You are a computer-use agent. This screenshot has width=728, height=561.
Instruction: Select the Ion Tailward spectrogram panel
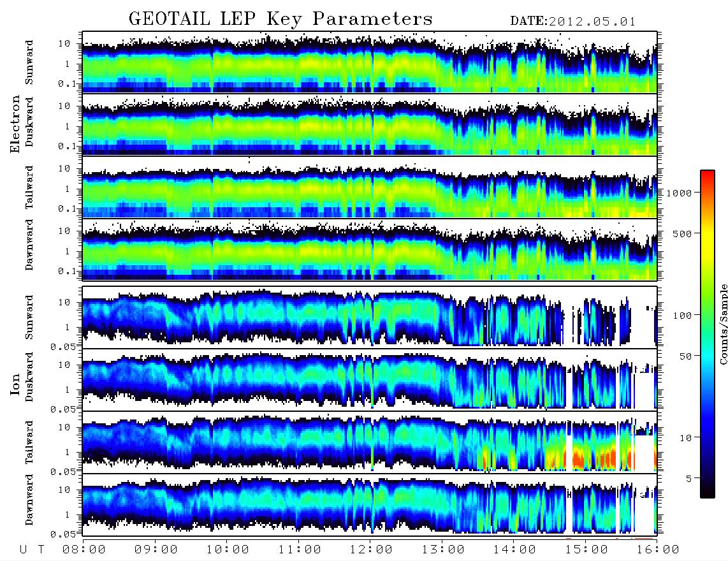(x=370, y=442)
